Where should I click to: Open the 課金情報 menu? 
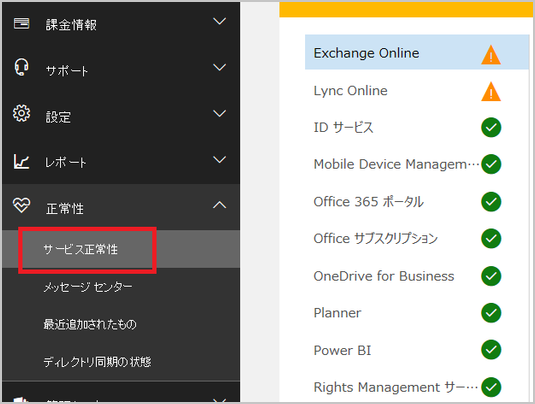[x=121, y=24]
